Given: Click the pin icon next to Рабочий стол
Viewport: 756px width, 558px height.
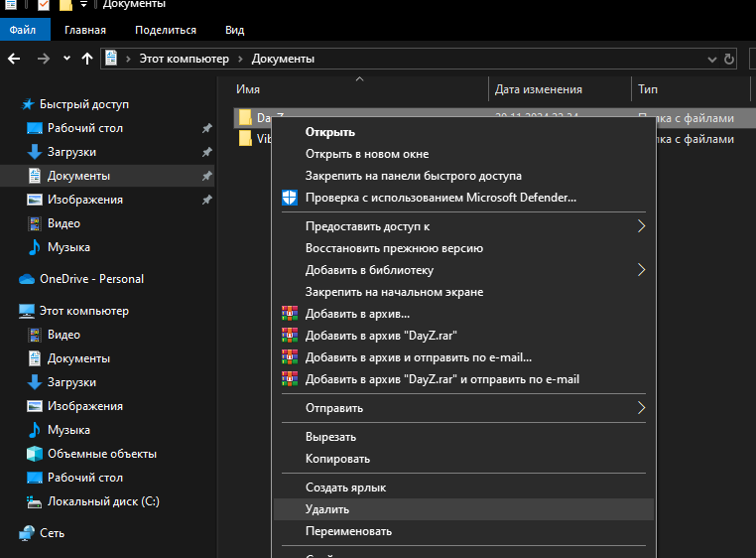Looking at the screenshot, I should (206, 128).
